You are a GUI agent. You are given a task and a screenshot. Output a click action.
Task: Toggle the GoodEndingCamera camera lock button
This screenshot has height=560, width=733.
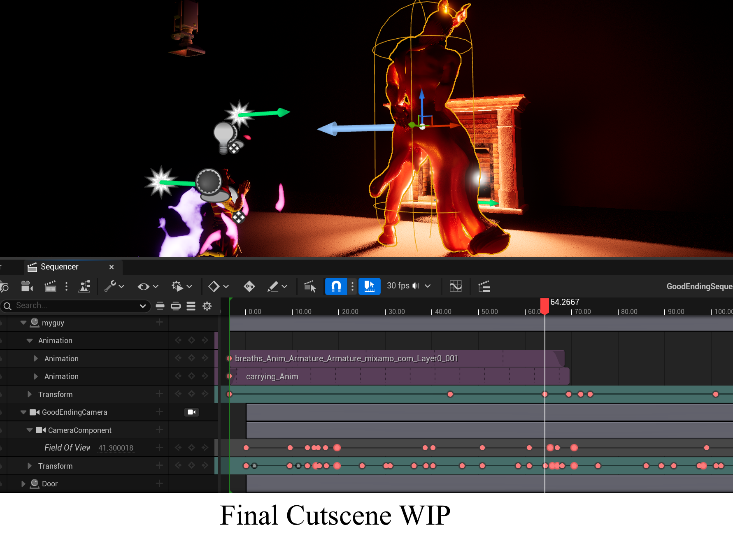(191, 412)
